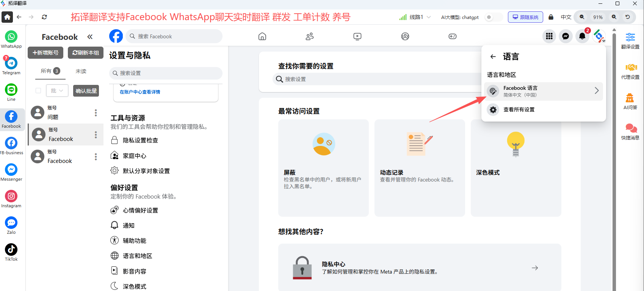644x291 pixels.
Task: Click the 91% zoom level indicator
Action: [598, 17]
